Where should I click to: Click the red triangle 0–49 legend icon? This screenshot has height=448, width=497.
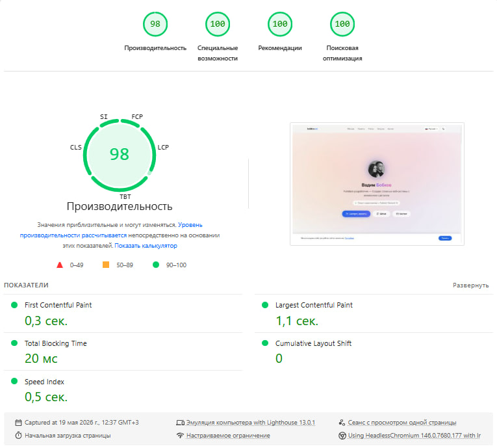pyautogui.click(x=60, y=265)
